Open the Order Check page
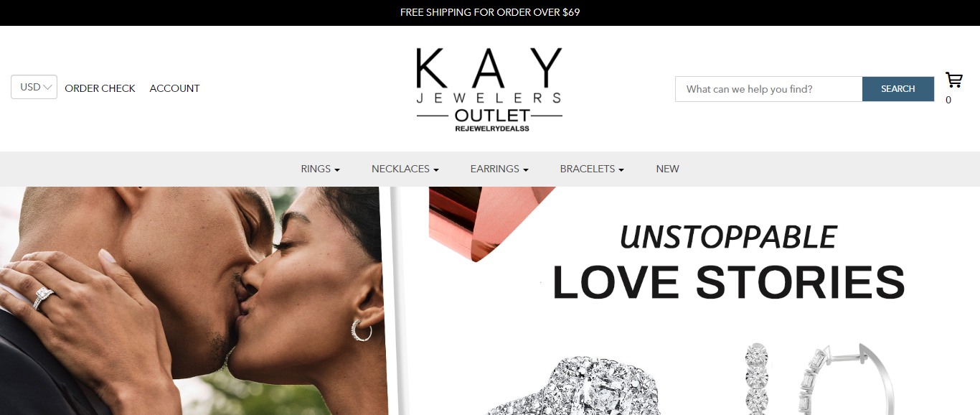 [100, 88]
